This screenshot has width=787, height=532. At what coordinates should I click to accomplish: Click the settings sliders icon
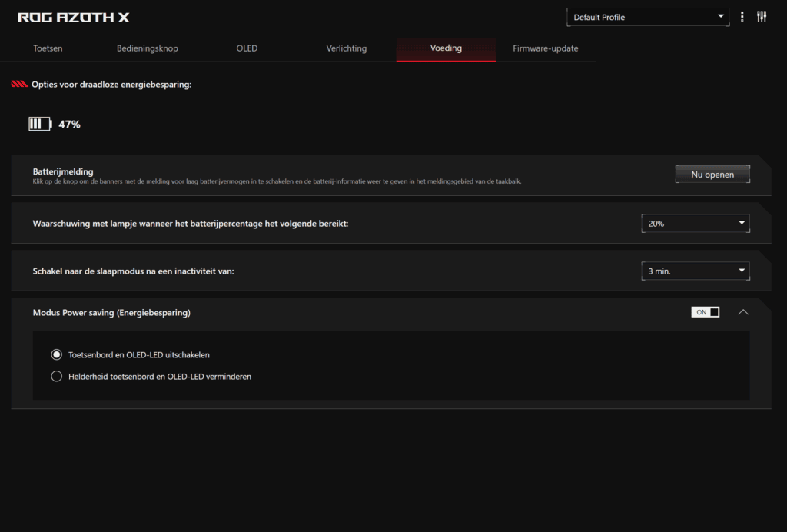[762, 17]
